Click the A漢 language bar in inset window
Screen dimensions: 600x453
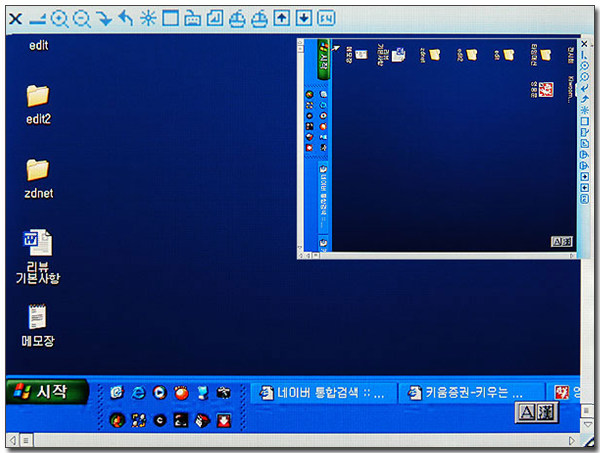tap(562, 241)
